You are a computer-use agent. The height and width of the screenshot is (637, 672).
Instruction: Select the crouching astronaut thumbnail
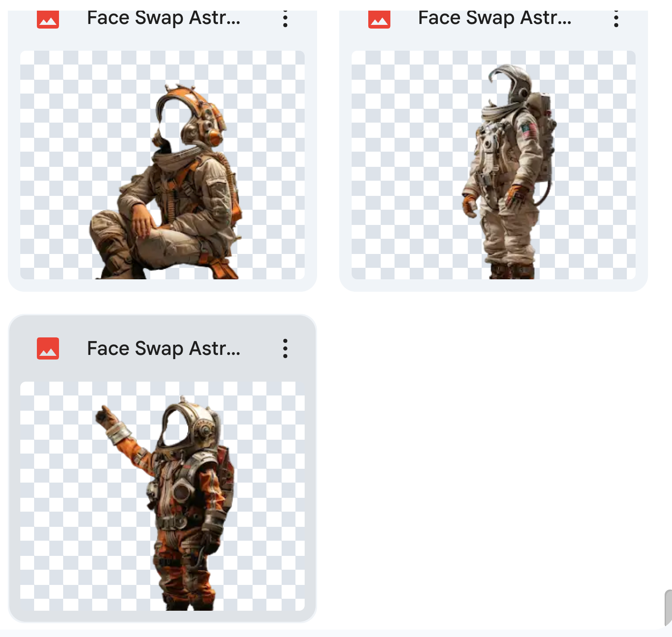tap(162, 165)
